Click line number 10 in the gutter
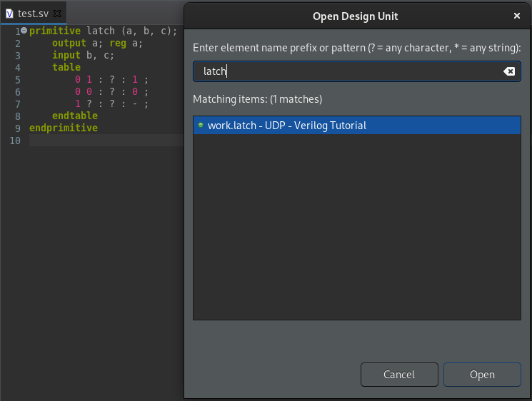This screenshot has width=532, height=401. [15, 141]
